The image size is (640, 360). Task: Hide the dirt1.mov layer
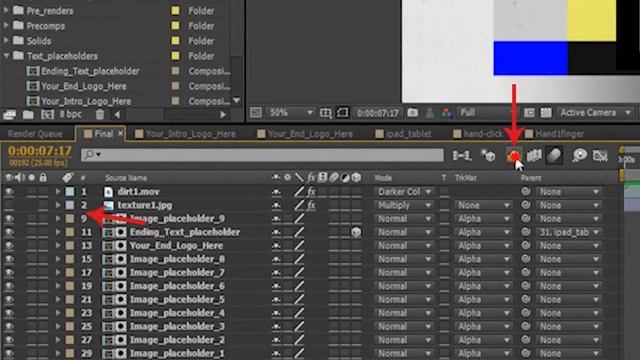(9, 191)
